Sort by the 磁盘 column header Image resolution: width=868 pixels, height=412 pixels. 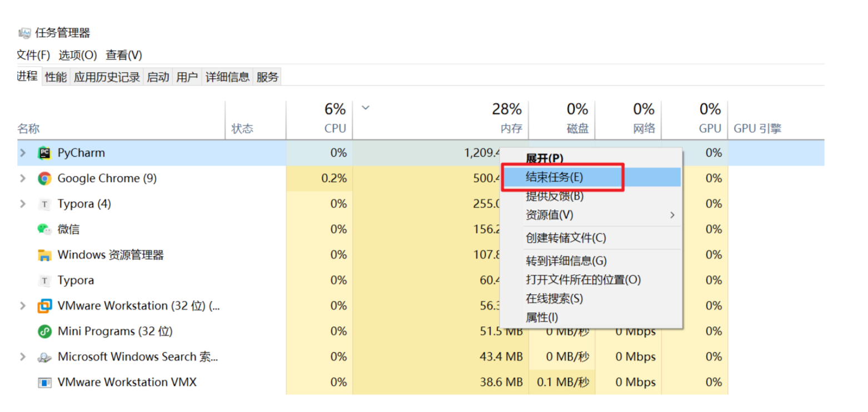point(562,120)
